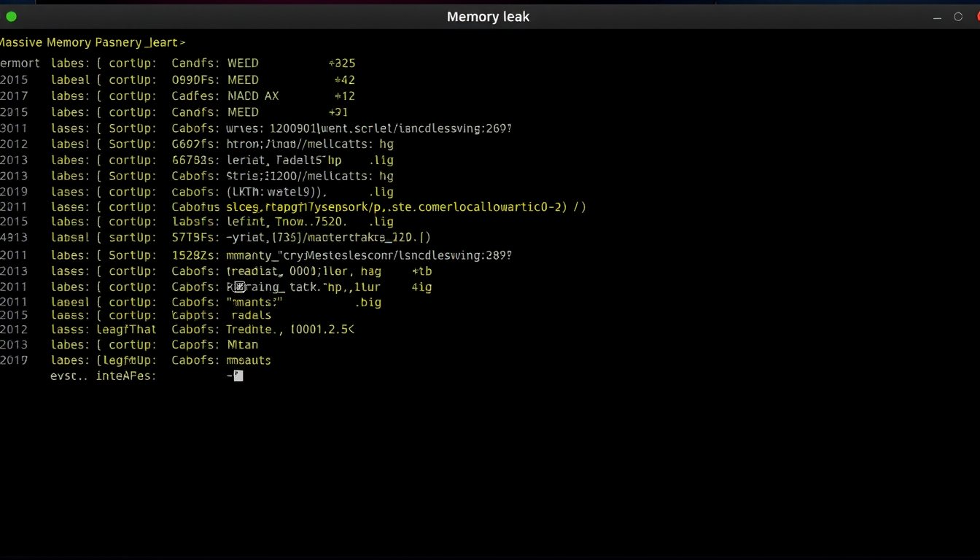Click the "leagfThat" field

click(x=126, y=330)
